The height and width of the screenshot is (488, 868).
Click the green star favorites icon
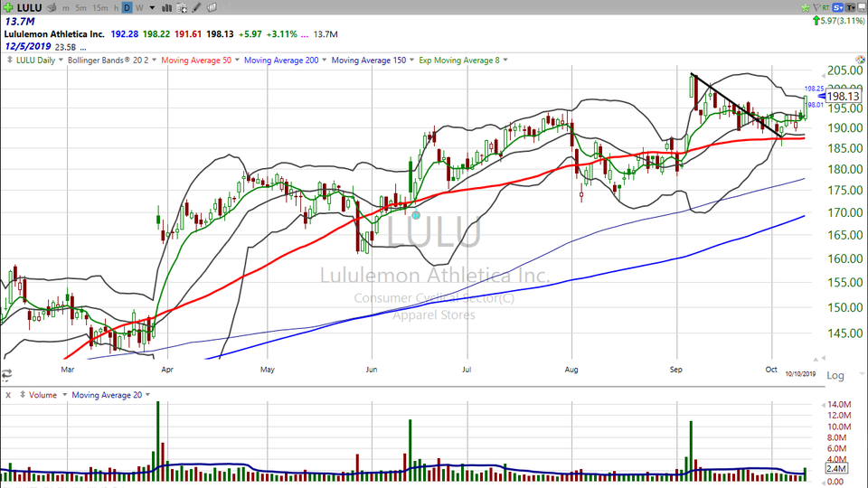(806, 7)
